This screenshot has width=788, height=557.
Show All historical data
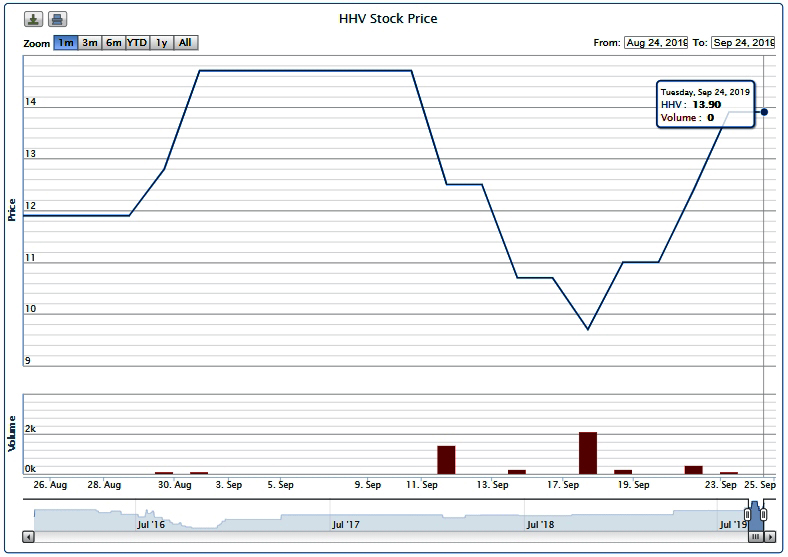(x=186, y=43)
